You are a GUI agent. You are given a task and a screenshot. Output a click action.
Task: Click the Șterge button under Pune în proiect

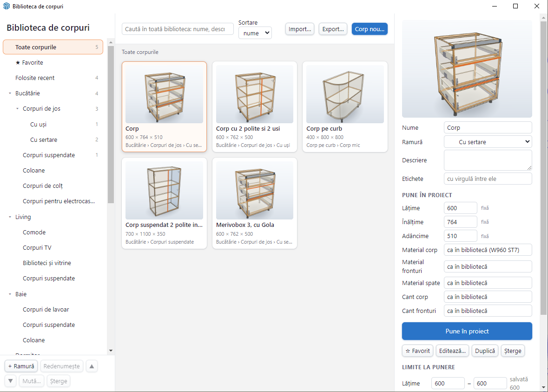[513, 351]
